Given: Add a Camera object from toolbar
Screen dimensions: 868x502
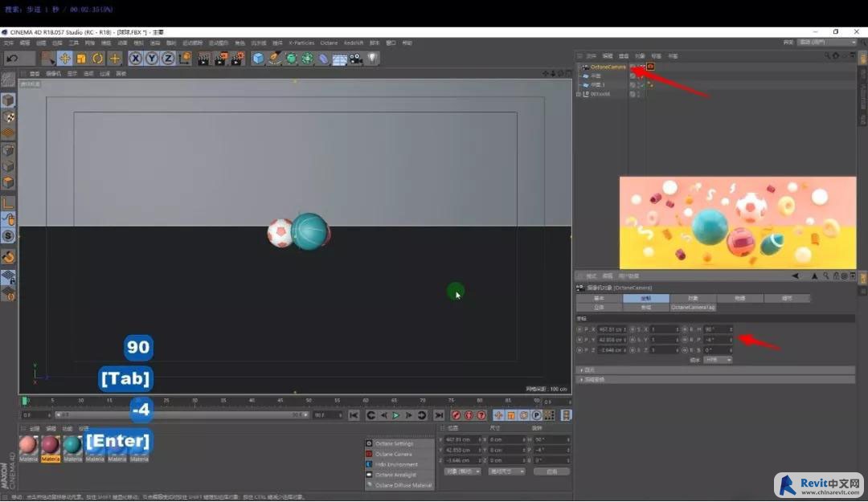Looking at the screenshot, I should 356,58.
